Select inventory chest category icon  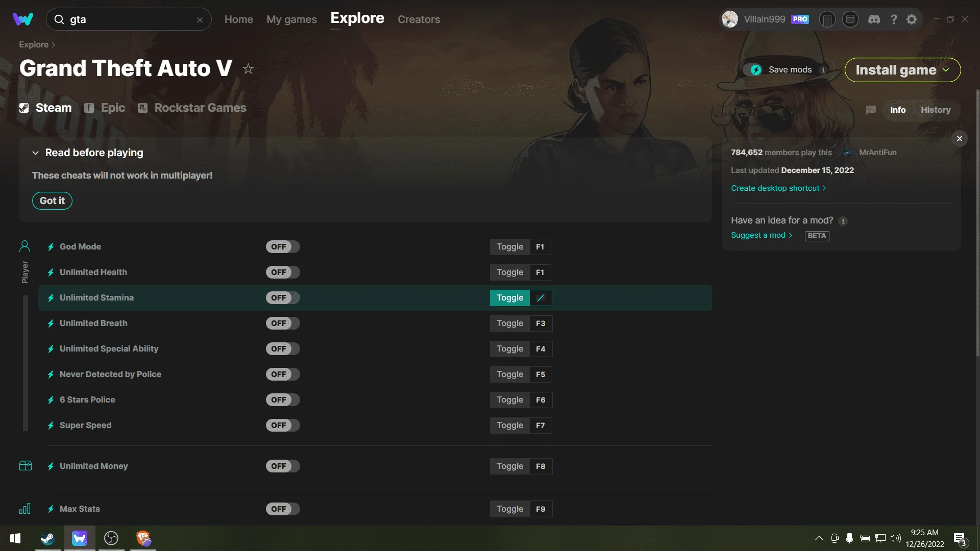click(26, 466)
